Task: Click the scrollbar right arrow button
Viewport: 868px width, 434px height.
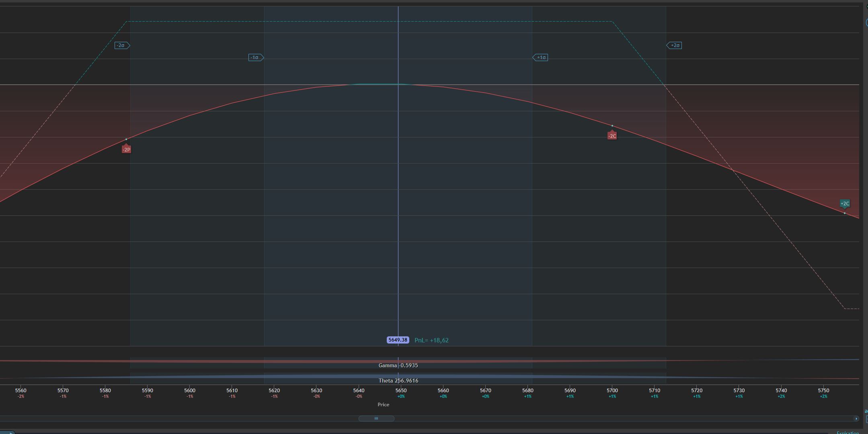Action: (x=856, y=419)
